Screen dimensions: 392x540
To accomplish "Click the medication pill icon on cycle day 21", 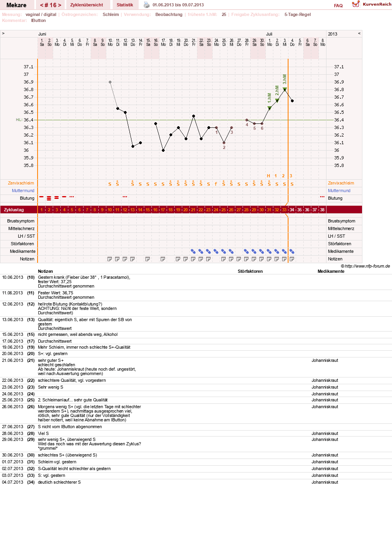I will 193,252.
